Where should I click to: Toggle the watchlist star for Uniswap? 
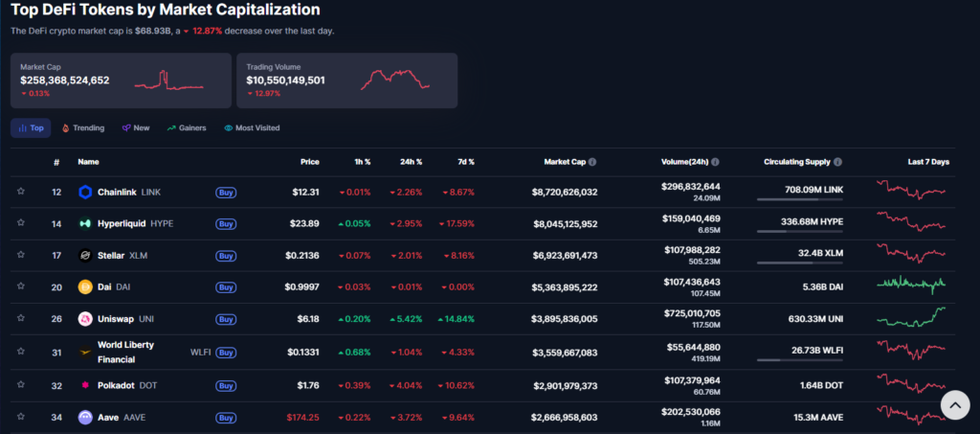20,318
